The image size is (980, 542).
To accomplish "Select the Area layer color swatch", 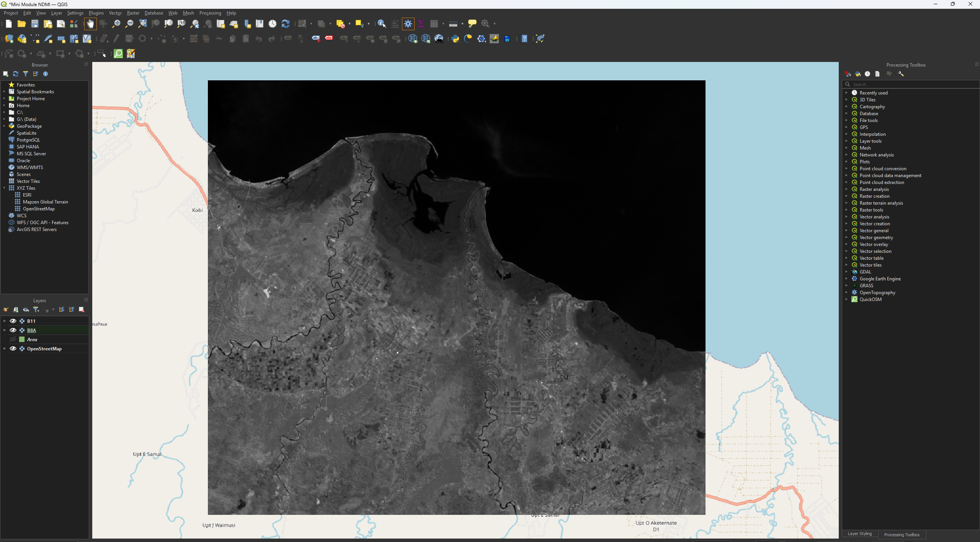I will pos(22,339).
